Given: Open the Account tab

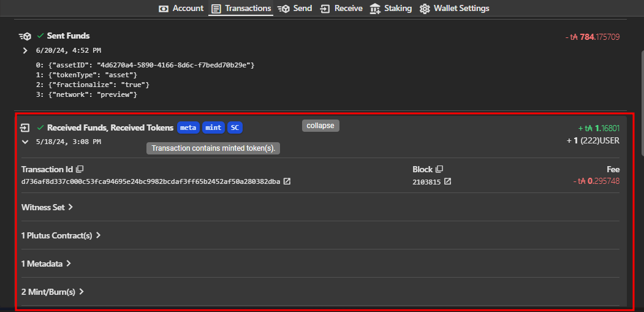Looking at the screenshot, I should click(x=181, y=9).
